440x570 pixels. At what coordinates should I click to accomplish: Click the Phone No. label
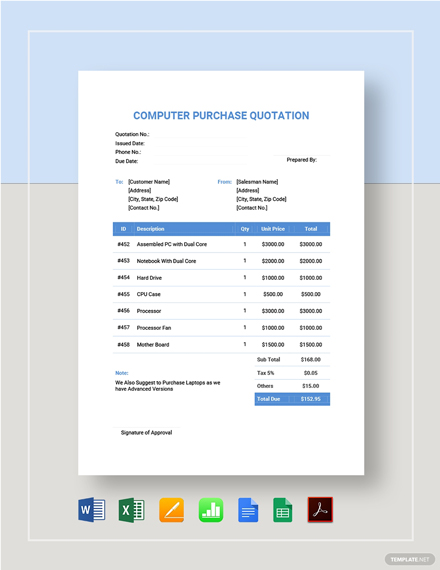pyautogui.click(x=128, y=152)
